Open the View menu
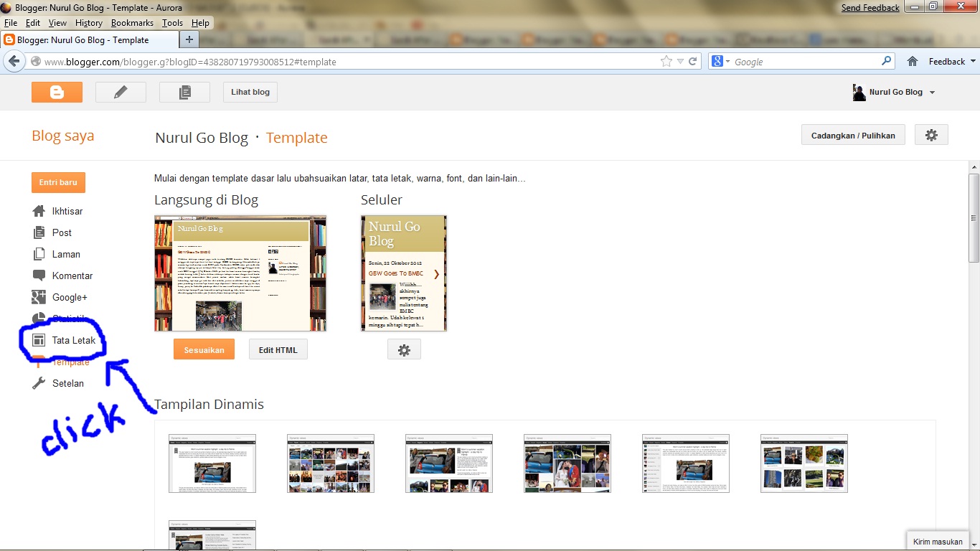Screen dimensions: 980x551 [57, 23]
